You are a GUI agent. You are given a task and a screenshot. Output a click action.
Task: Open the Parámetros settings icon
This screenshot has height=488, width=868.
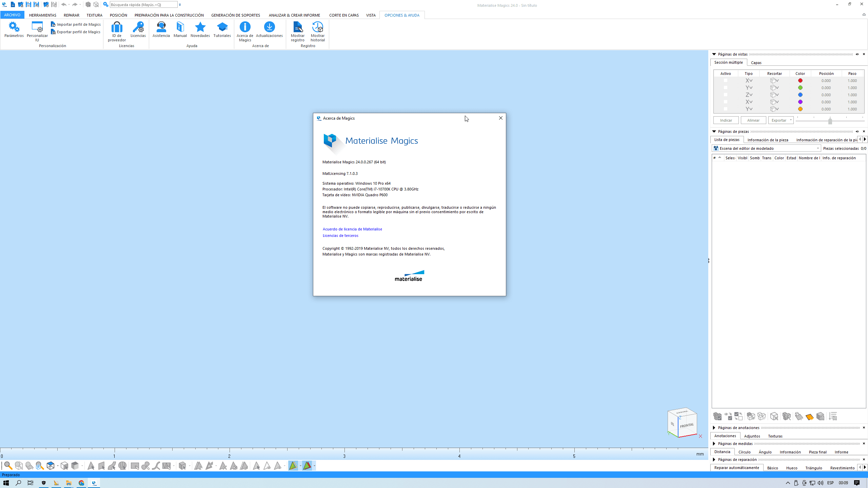(x=14, y=27)
